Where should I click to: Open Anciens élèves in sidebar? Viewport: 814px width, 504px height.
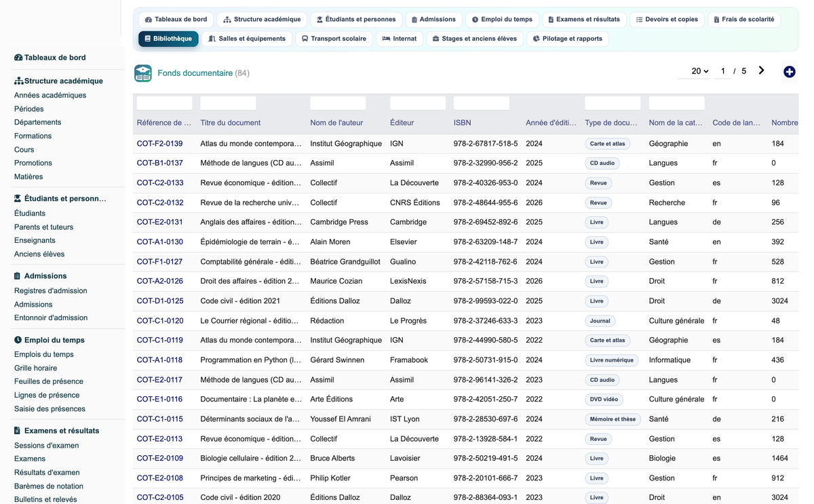coord(39,254)
